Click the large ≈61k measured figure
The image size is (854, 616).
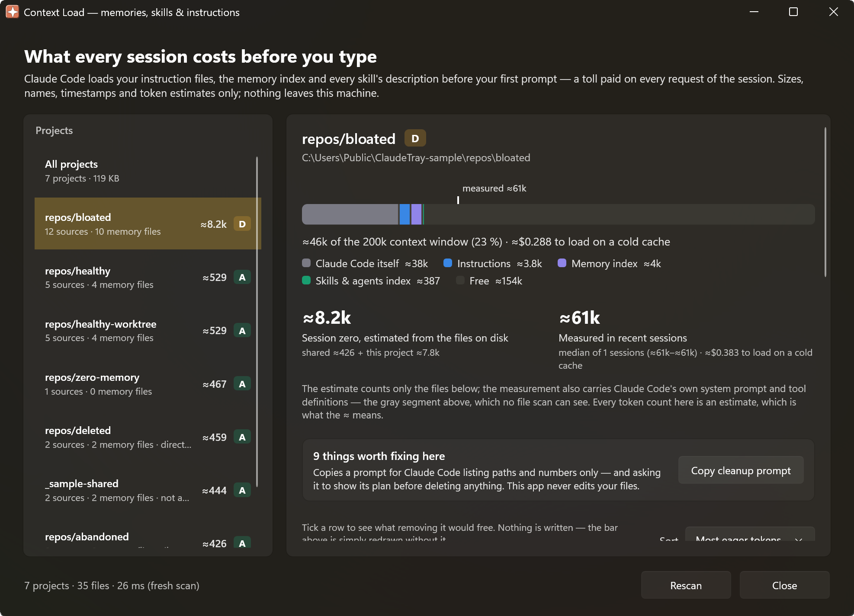pos(579,318)
